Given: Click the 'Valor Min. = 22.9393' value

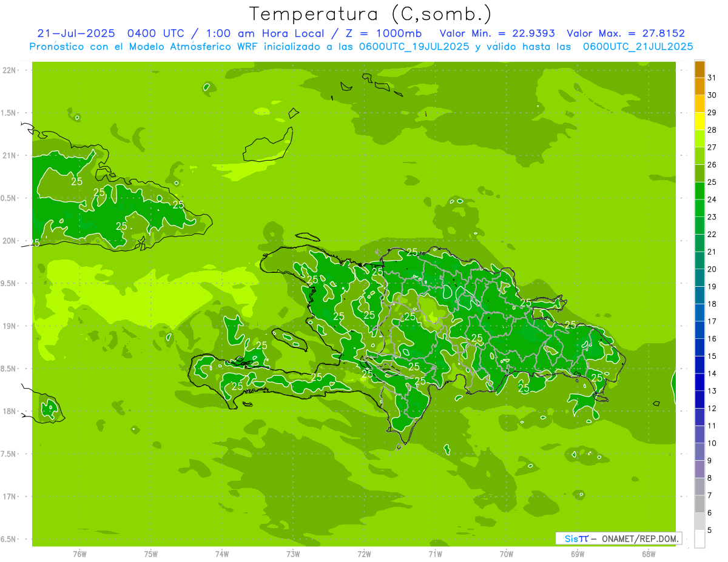Looking at the screenshot, I should tap(498, 33).
